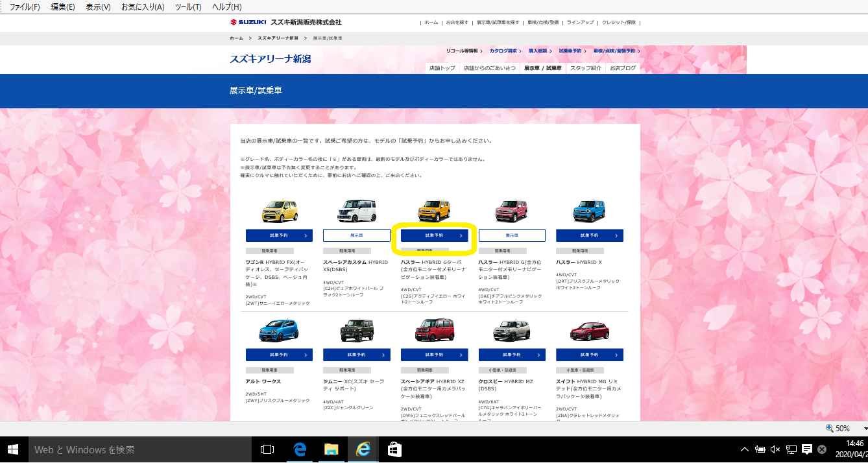Click the muted speaker tray icon
The width and height of the screenshot is (868, 463).
pyautogui.click(x=777, y=449)
